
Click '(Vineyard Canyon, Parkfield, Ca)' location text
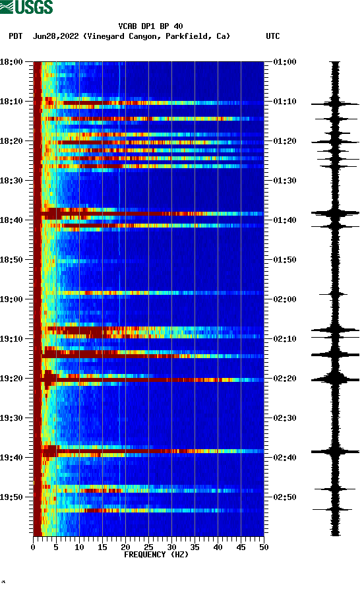156,36
